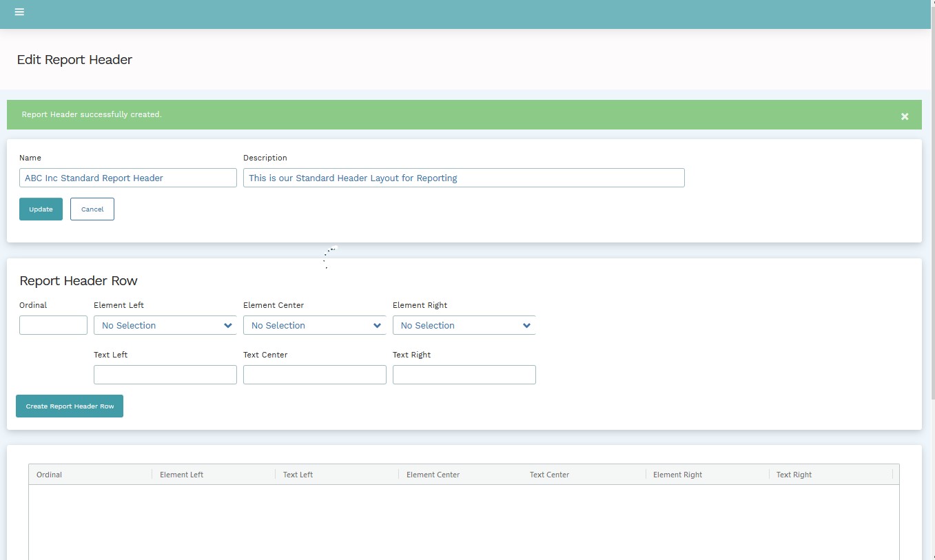
Task: Expand the Element Center dropdown
Action: (314, 325)
